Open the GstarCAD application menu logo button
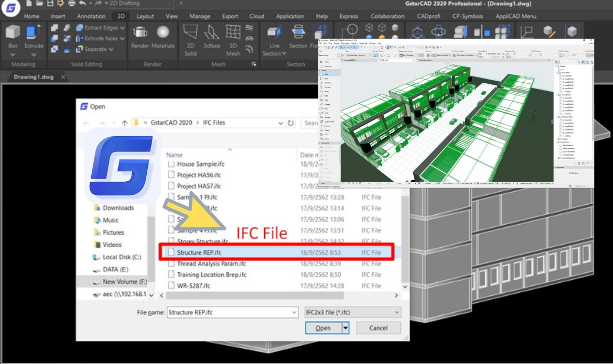This screenshot has height=364, width=613. click(10, 8)
